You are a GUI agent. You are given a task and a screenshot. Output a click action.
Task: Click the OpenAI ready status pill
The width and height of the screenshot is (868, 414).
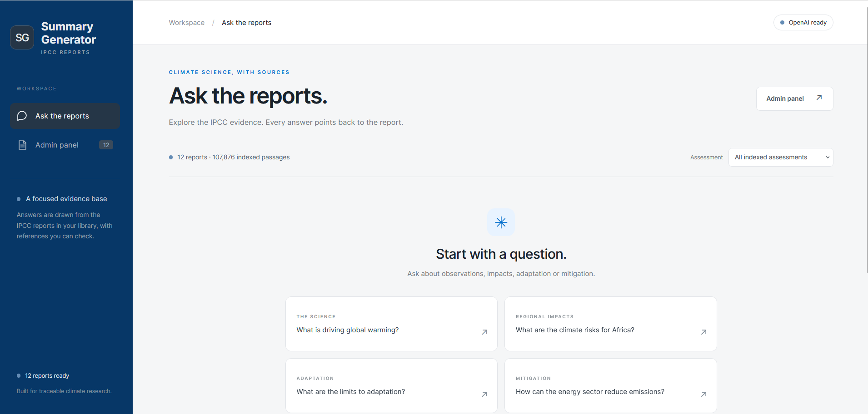click(803, 23)
